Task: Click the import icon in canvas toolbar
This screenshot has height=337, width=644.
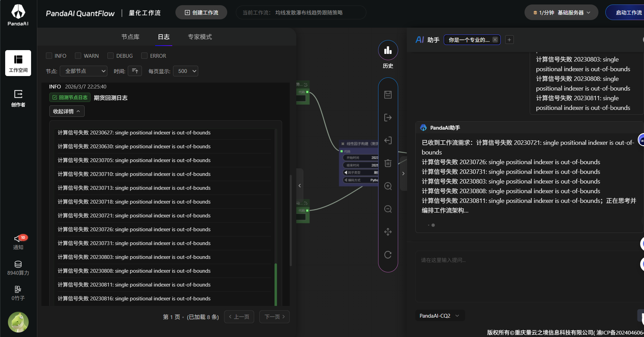Action: click(x=388, y=140)
